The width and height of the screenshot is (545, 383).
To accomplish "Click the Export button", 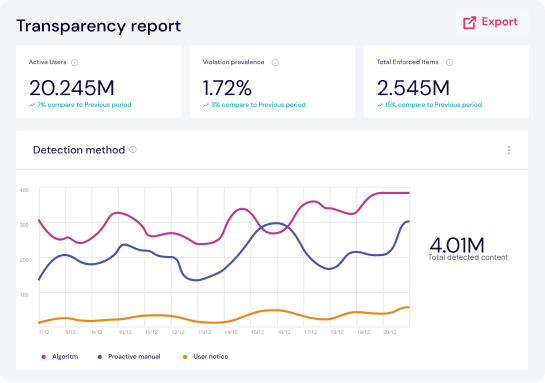I will point(492,23).
